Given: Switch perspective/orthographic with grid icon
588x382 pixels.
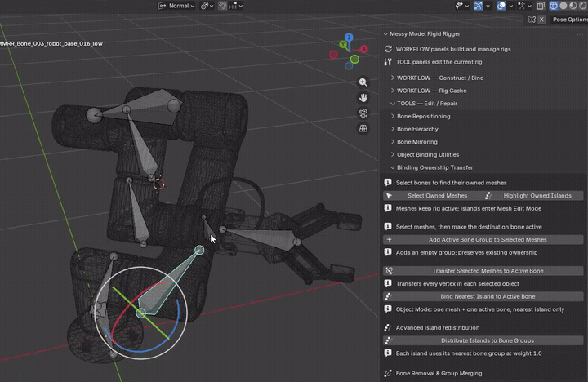Looking at the screenshot, I should [363, 128].
